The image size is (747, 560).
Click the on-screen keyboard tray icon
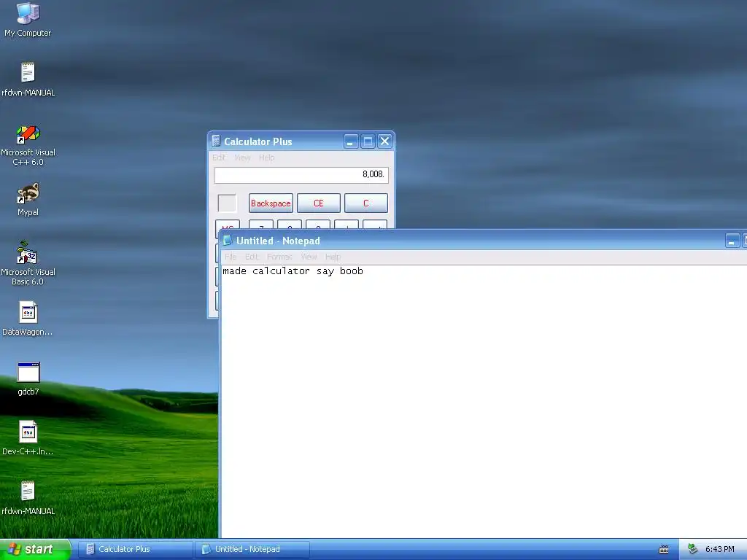[663, 550]
